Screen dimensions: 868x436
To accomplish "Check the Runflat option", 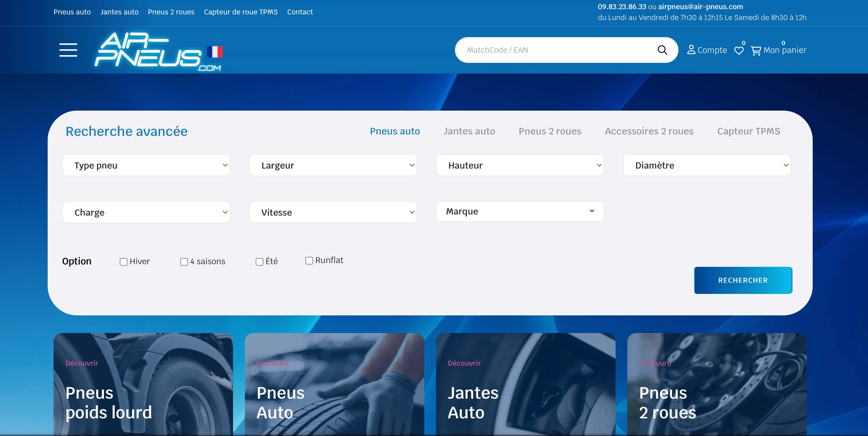I will point(309,261).
